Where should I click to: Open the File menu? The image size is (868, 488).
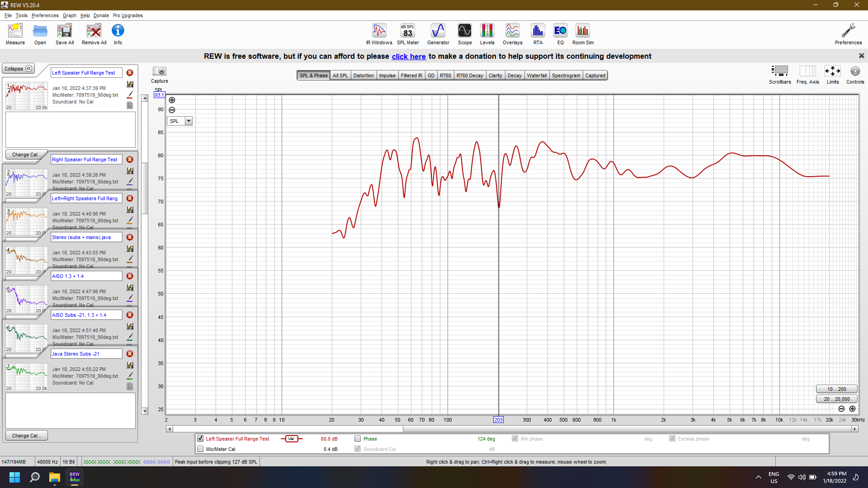click(8, 15)
